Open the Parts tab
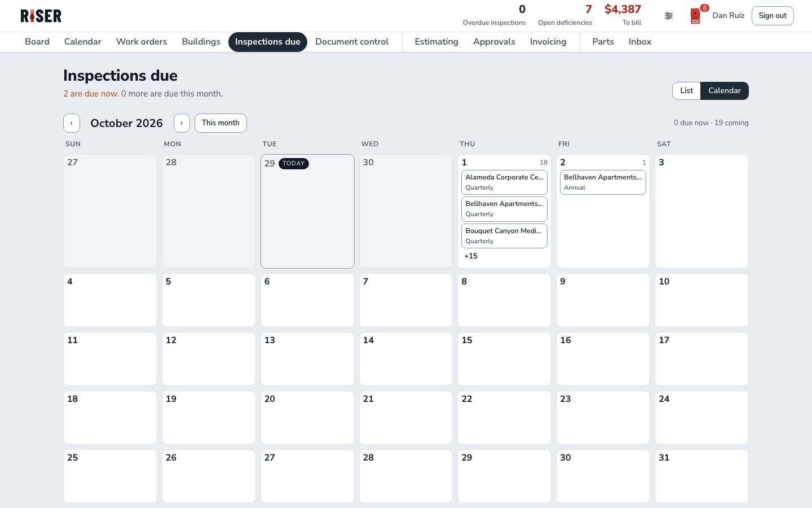This screenshot has width=812, height=508. pyautogui.click(x=603, y=42)
